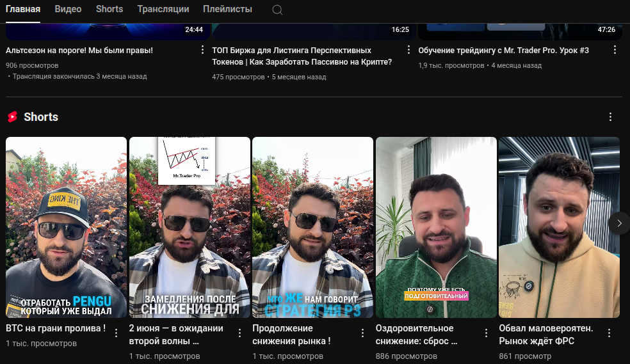Click the Shorts section heading text

[x=41, y=117]
